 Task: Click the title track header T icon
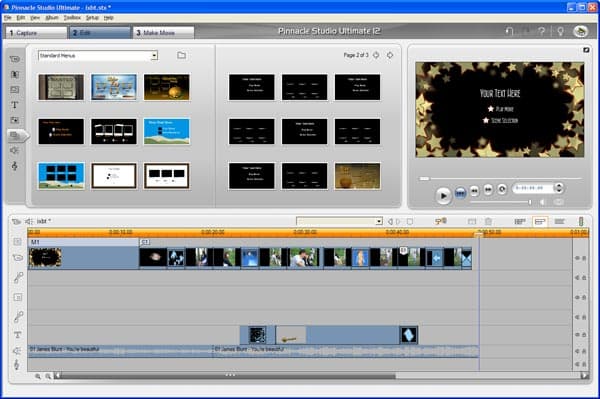point(18,335)
